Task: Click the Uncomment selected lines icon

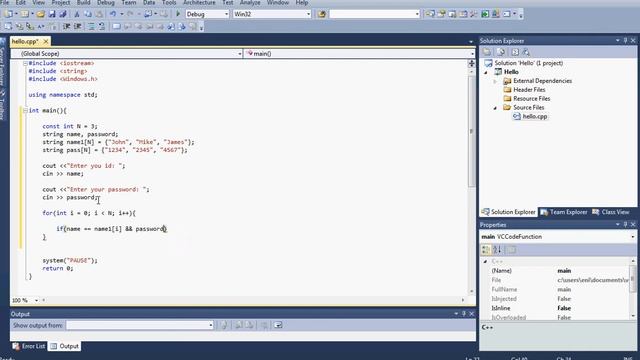Action: click(x=102, y=27)
